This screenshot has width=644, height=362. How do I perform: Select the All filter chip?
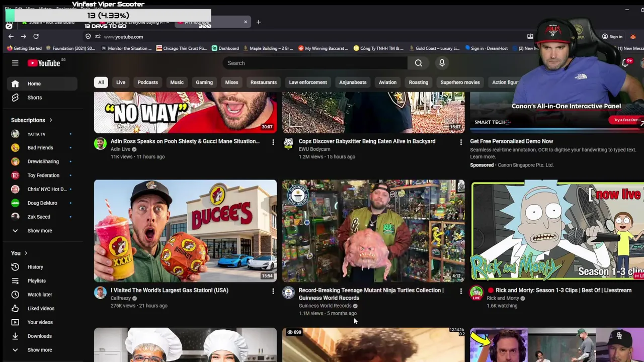click(101, 82)
